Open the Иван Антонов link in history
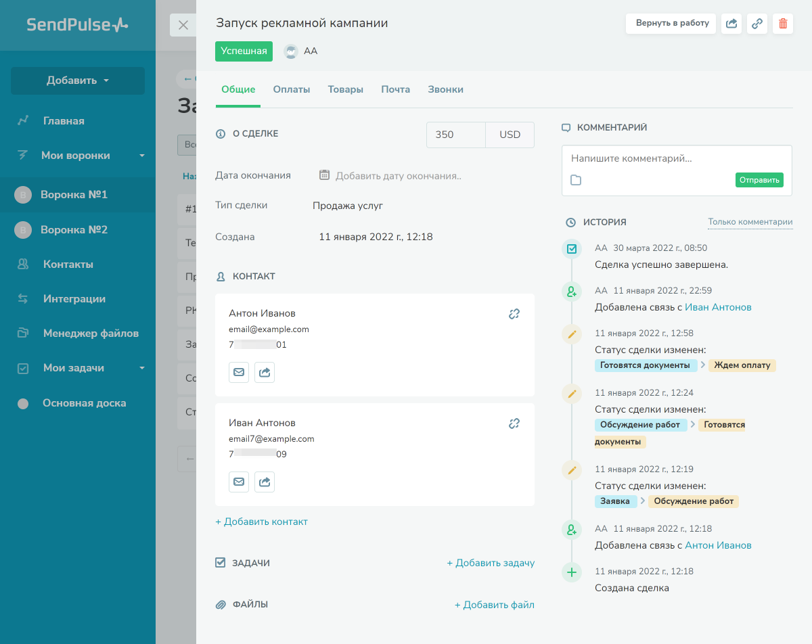This screenshot has width=812, height=644. coord(718,307)
